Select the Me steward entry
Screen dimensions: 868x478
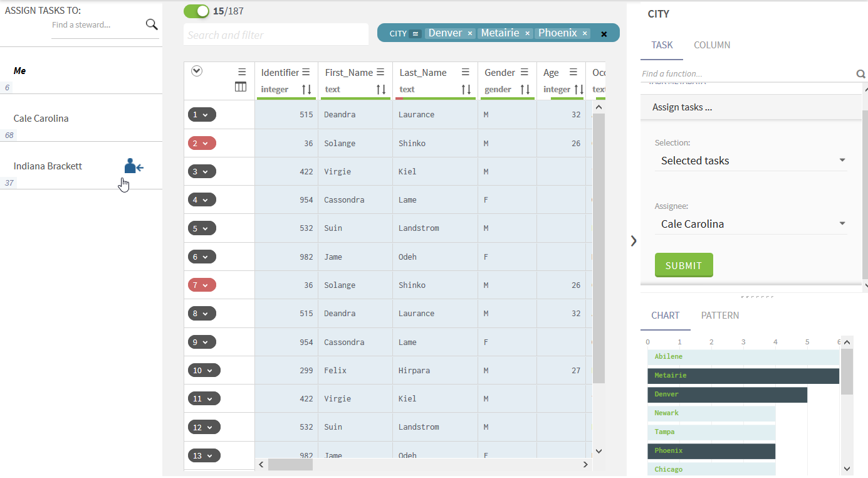tap(81, 70)
